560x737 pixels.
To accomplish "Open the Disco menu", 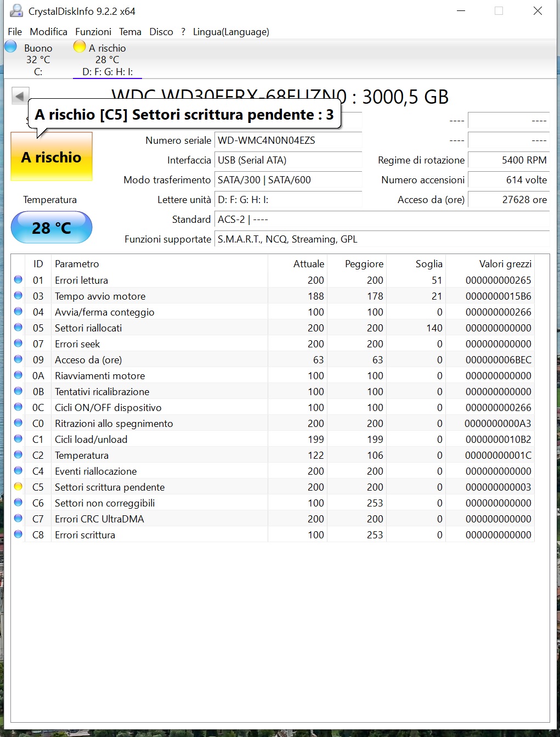I will click(161, 32).
